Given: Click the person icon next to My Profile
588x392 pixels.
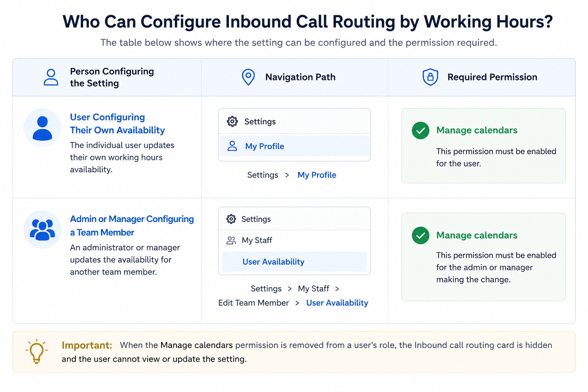Looking at the screenshot, I should [x=232, y=146].
